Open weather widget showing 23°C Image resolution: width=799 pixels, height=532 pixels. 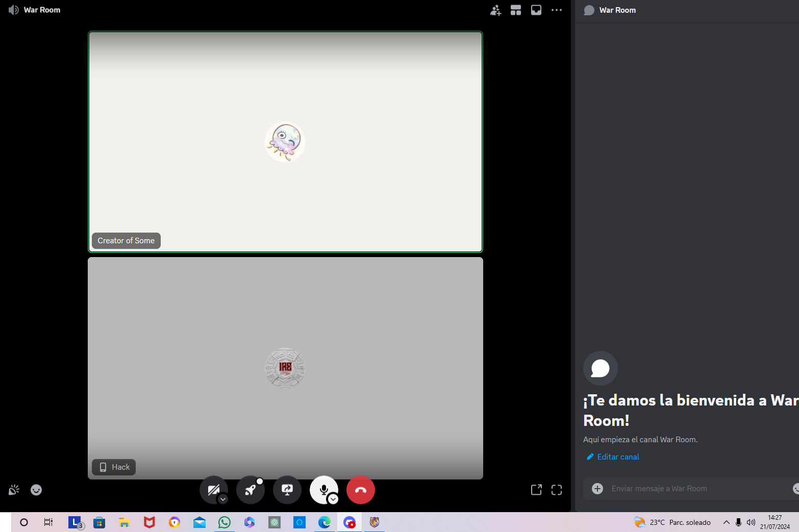click(672, 522)
